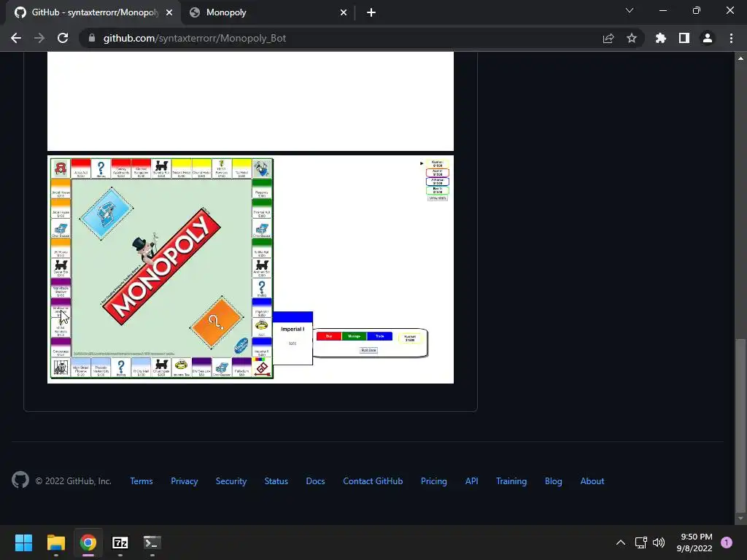Open a new browser tab
This screenshot has height=560, width=747.
[371, 12]
